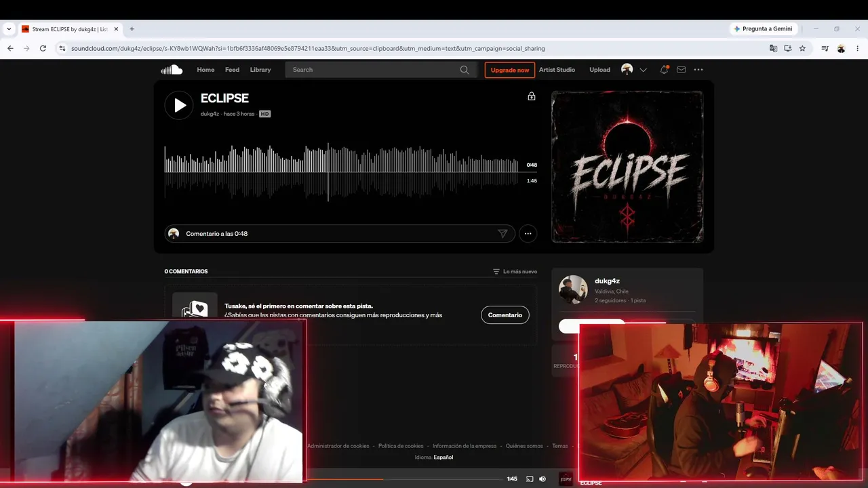Focus the Comentario a las 0:48 field

pyautogui.click(x=339, y=234)
